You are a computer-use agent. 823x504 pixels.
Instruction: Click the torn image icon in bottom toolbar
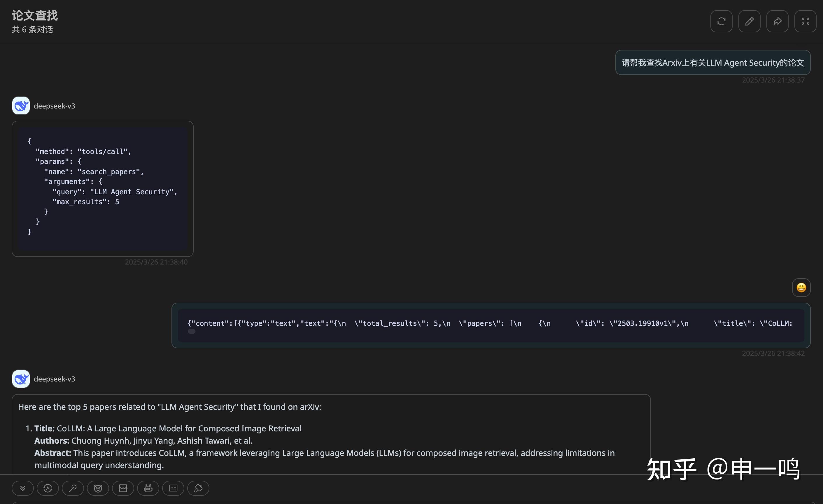[123, 488]
